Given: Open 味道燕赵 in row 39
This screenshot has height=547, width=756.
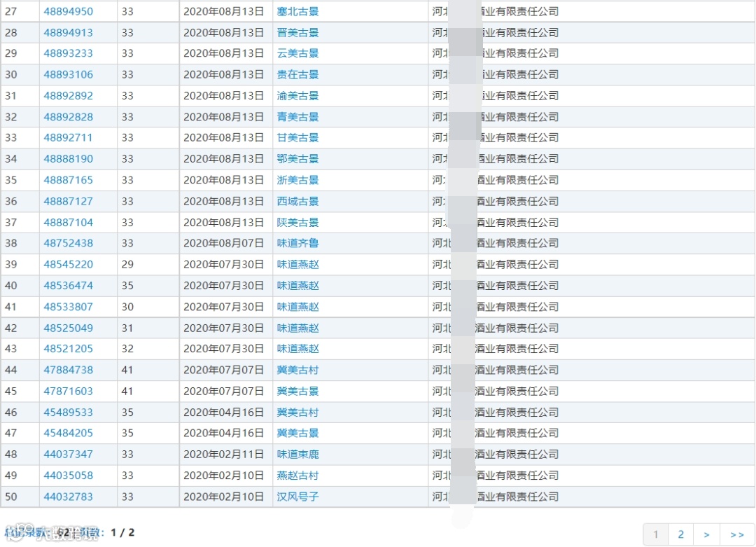Looking at the screenshot, I should 297,265.
